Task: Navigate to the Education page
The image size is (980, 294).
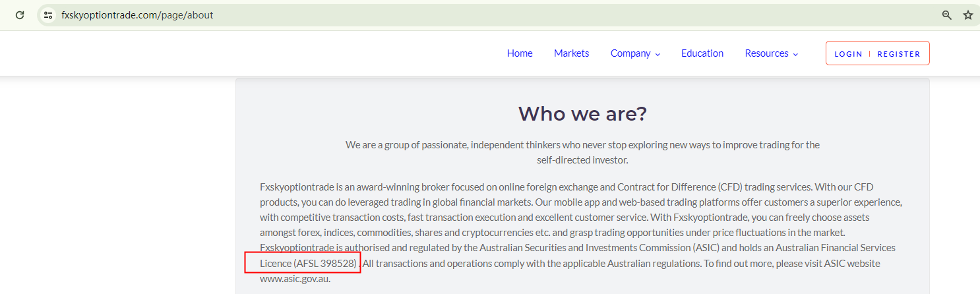Action: (x=702, y=53)
